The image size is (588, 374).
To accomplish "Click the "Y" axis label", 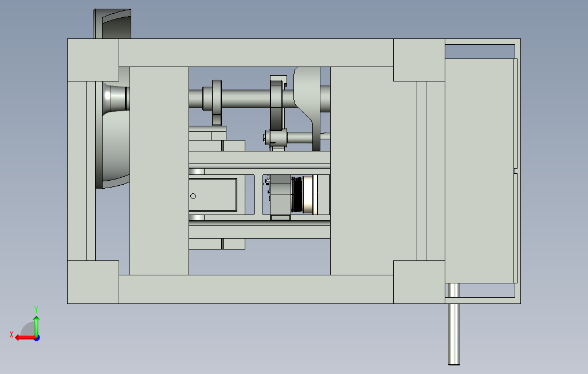I will [x=36, y=310].
